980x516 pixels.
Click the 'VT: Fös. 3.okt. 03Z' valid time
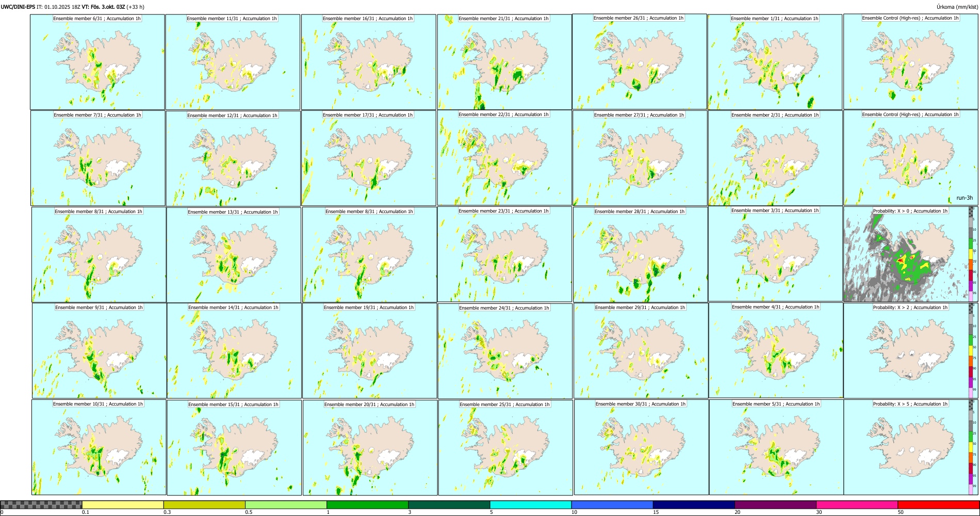point(104,7)
